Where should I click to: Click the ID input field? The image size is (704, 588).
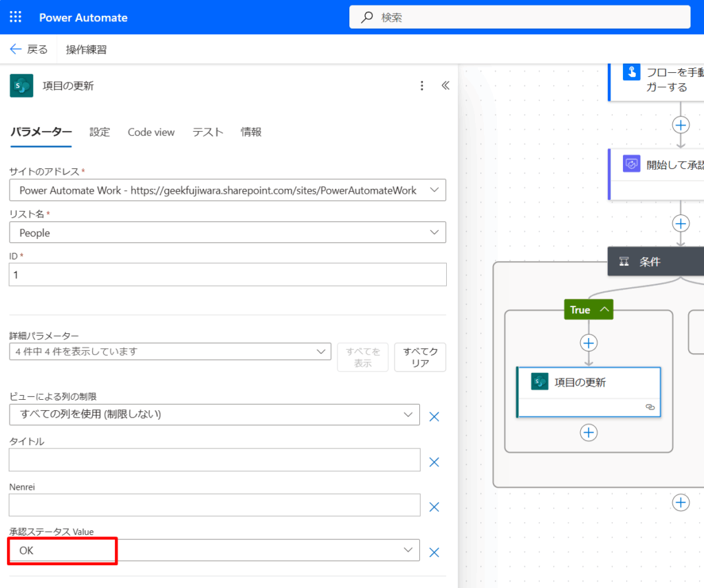coord(228,275)
